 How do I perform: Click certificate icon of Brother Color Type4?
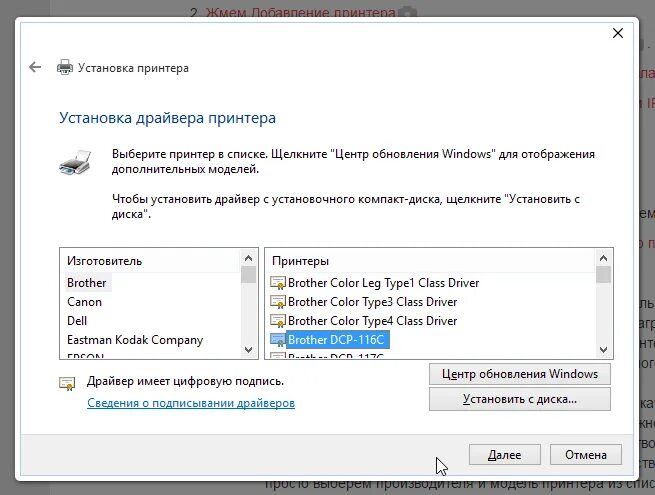coord(277,320)
